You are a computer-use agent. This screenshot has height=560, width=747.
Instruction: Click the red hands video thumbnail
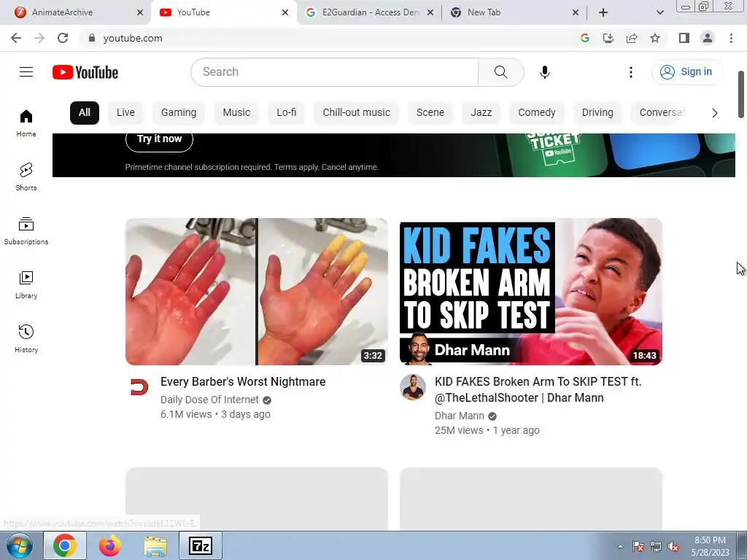pos(257,292)
